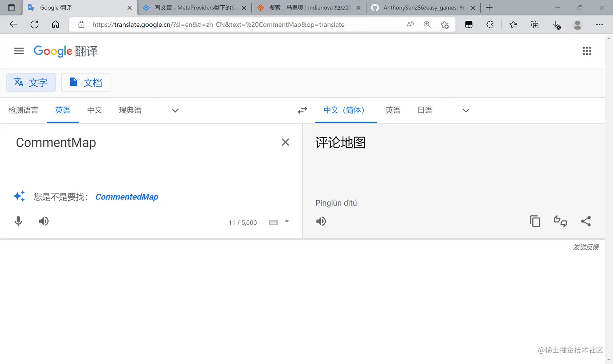Clear the CommentMap source text
The image size is (613, 364).
pyautogui.click(x=285, y=142)
